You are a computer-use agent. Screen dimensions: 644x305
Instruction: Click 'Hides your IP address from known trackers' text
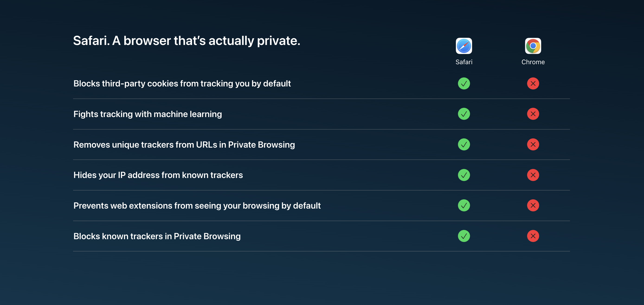(158, 175)
